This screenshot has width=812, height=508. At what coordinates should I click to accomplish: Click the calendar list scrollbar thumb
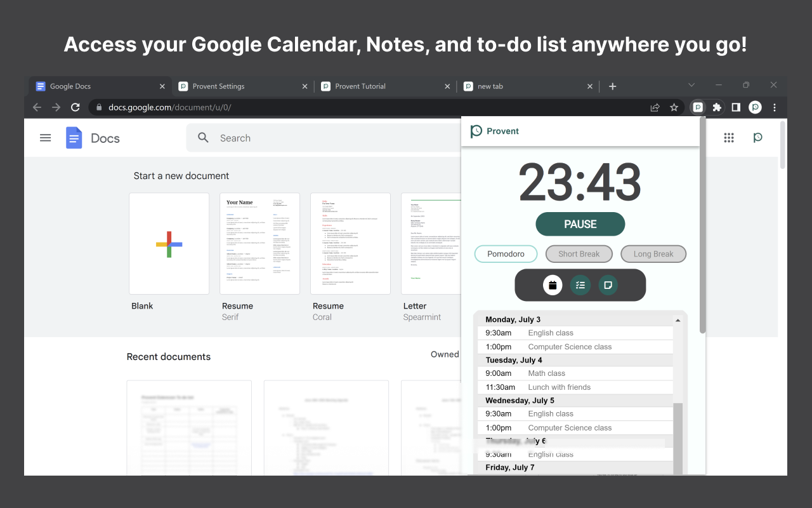coord(678,438)
